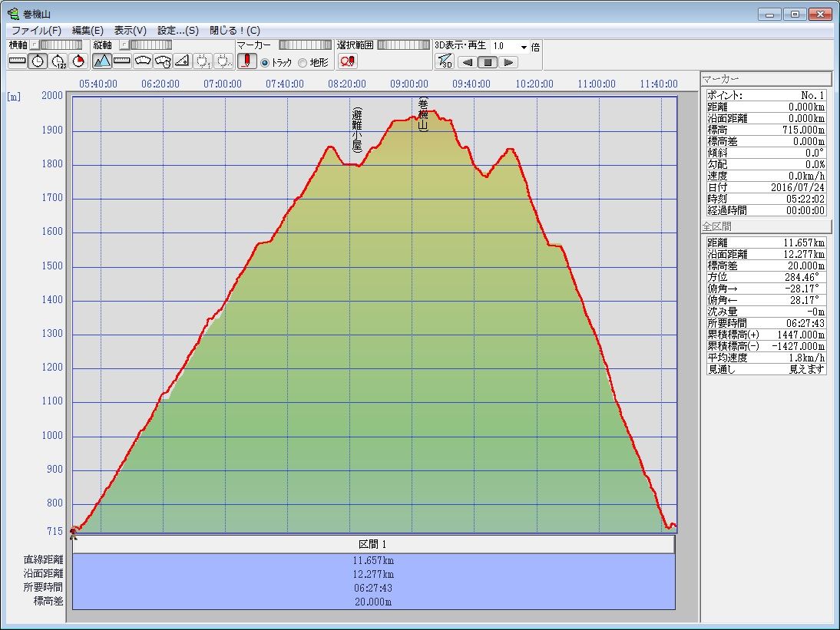Select the red pie-clock horizontal axis icon

coord(78,61)
